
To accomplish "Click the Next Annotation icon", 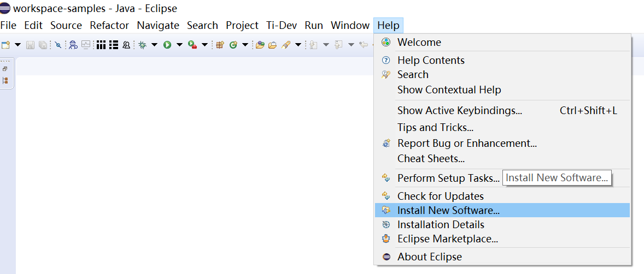I will click(x=313, y=45).
